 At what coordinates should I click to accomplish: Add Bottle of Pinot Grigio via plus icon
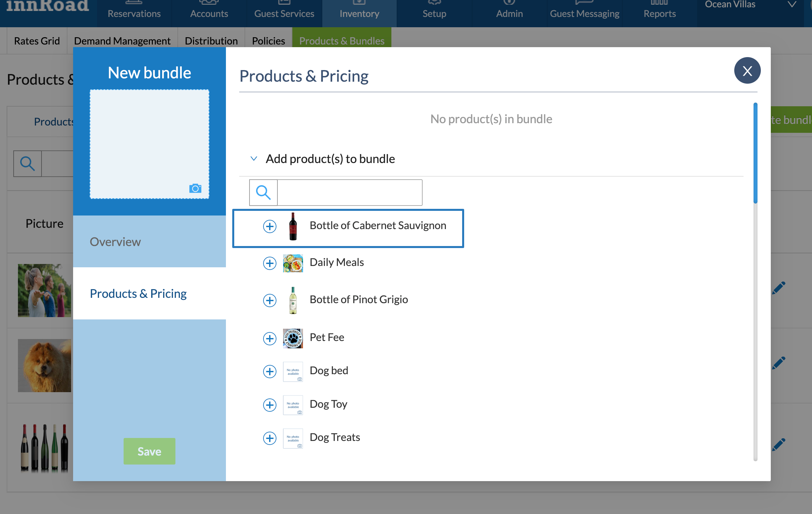tap(269, 300)
